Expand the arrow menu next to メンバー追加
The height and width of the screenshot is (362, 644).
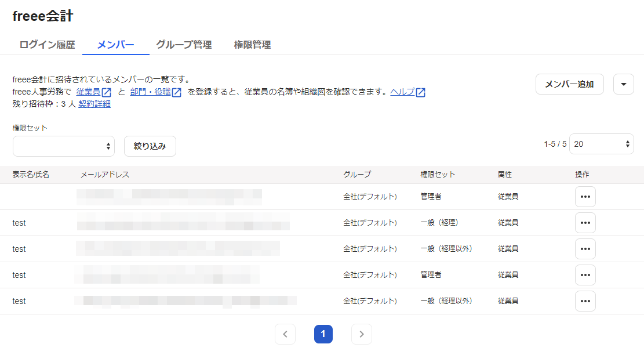point(624,84)
